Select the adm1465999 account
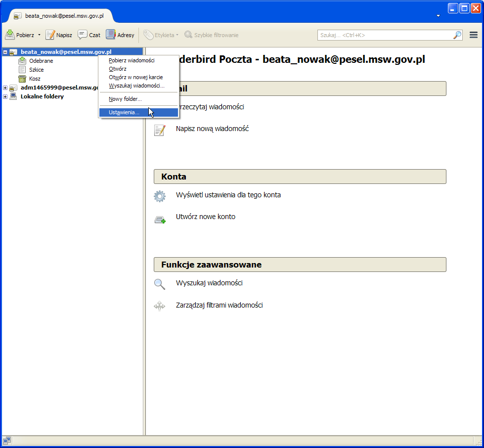The height and width of the screenshot is (448, 484). click(59, 88)
